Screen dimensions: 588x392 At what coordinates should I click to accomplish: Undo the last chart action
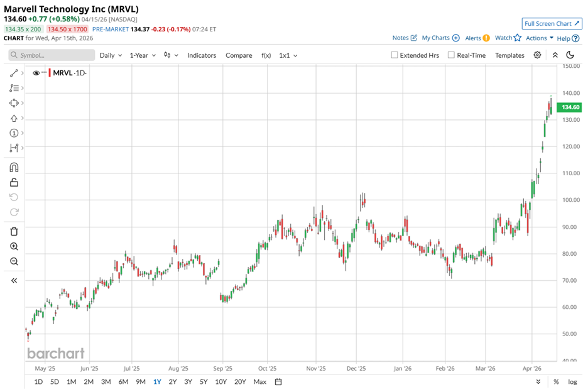[14, 197]
